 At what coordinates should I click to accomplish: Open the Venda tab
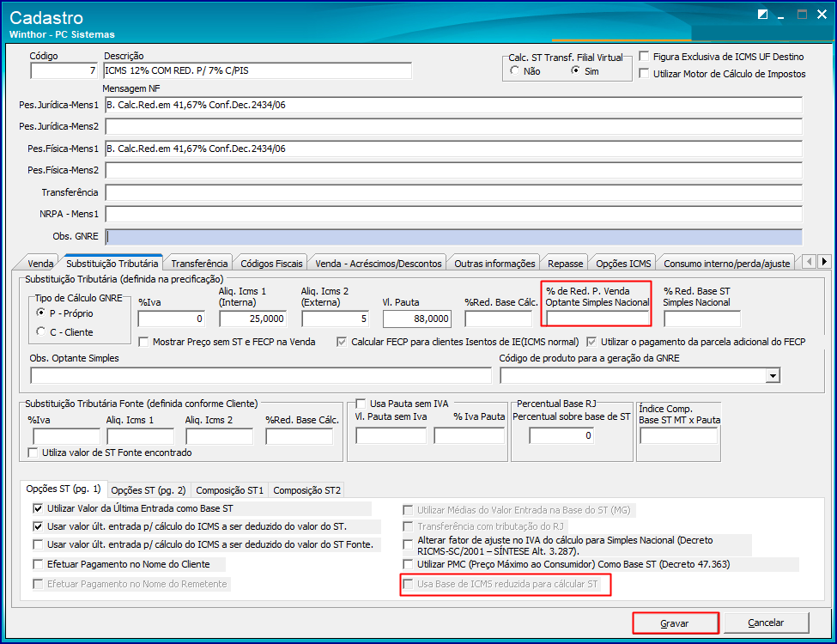click(40, 264)
